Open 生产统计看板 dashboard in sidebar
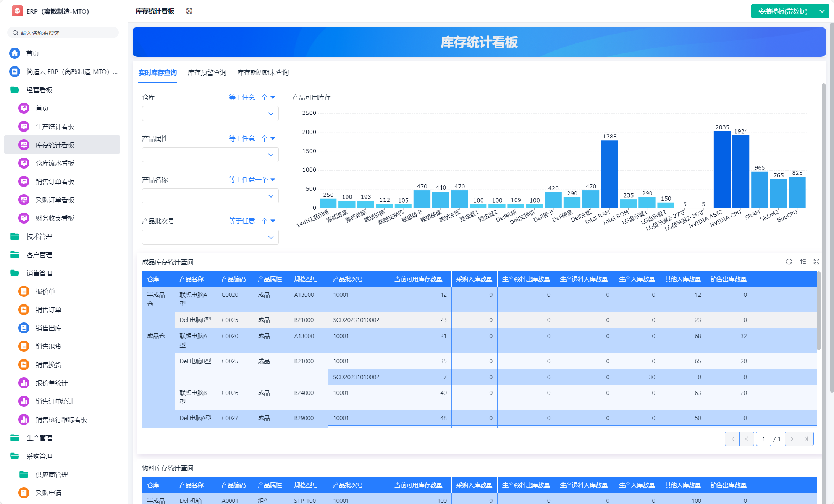 [x=55, y=127]
